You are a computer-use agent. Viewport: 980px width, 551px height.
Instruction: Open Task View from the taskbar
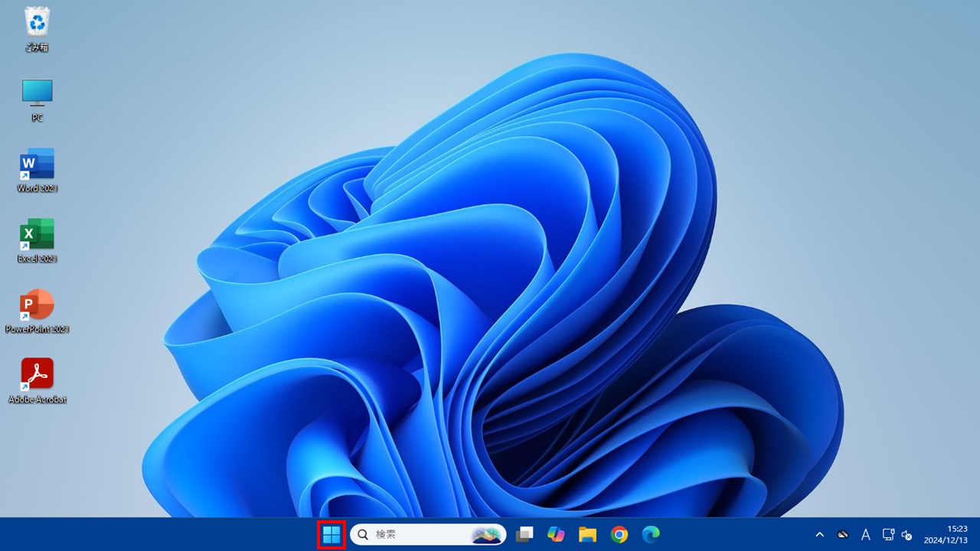[x=524, y=534]
